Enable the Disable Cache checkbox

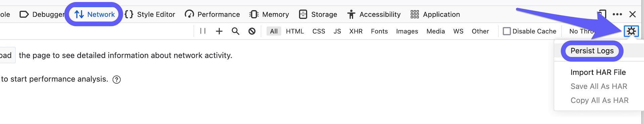[507, 31]
